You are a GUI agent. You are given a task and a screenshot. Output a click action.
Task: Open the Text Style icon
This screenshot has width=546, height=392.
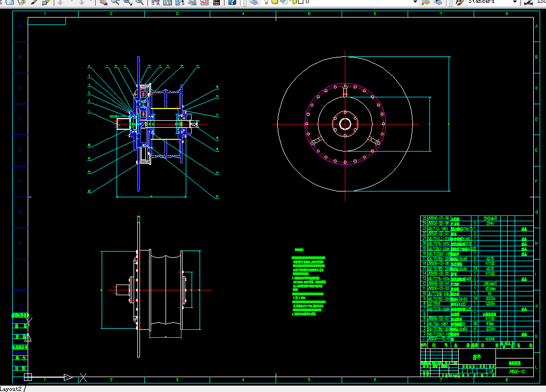pyautogui.click(x=460, y=2)
